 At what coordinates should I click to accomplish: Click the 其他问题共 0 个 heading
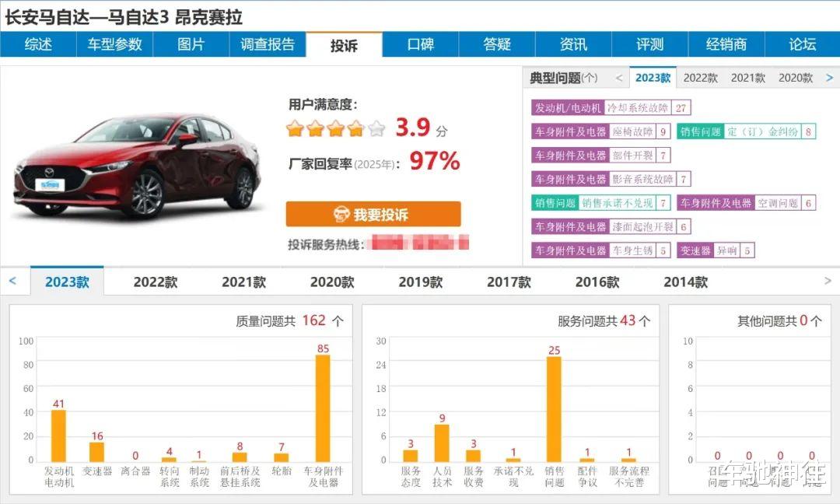pos(779,320)
